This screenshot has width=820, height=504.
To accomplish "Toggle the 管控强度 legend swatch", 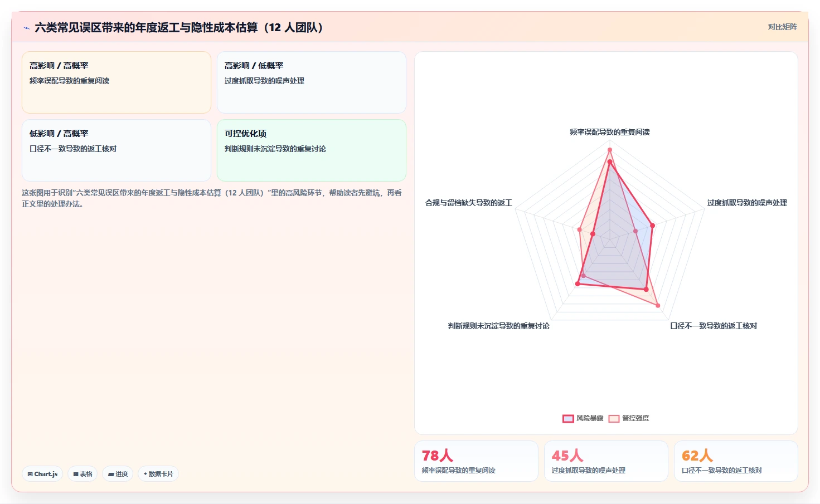I will 614,418.
